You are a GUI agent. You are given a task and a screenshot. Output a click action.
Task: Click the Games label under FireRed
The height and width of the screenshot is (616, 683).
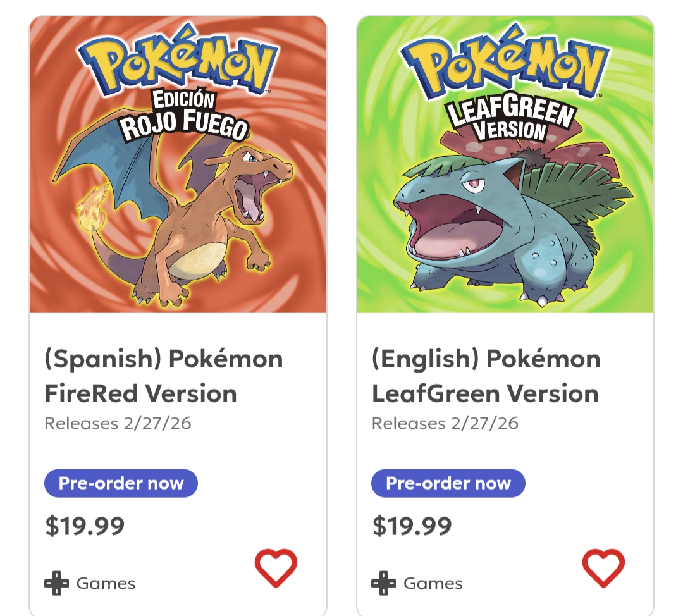[x=106, y=583]
